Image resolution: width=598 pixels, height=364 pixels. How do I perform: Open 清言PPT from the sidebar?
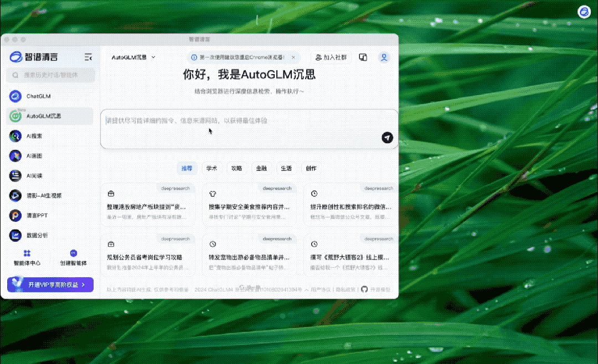(x=50, y=215)
